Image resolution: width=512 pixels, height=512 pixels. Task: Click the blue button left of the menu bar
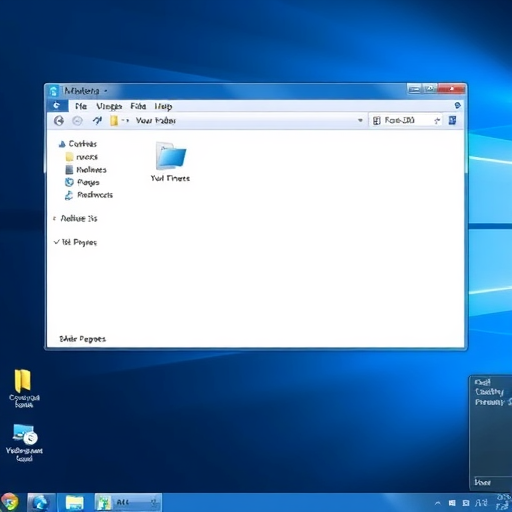pyautogui.click(x=57, y=106)
